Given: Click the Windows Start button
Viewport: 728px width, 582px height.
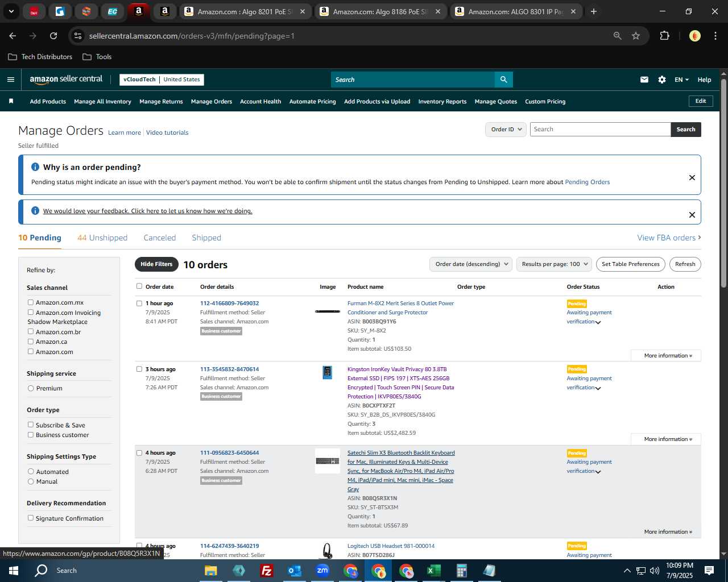Looking at the screenshot, I should coord(14,571).
